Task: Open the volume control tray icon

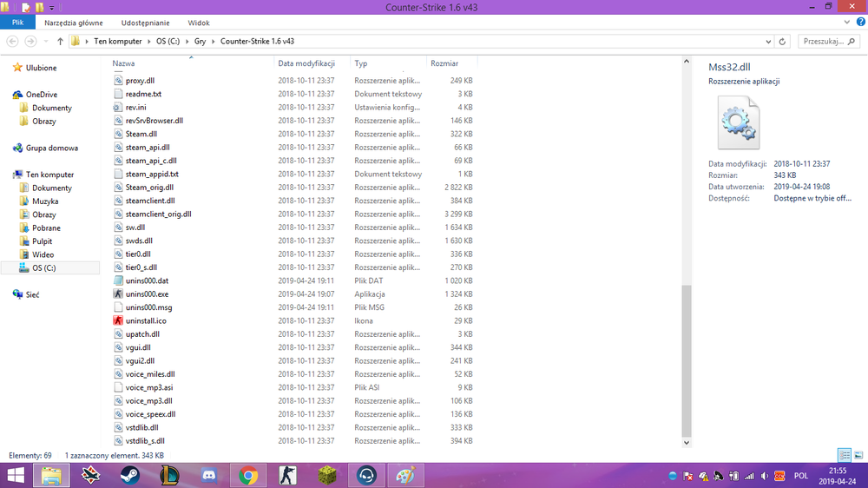Action: (765, 476)
